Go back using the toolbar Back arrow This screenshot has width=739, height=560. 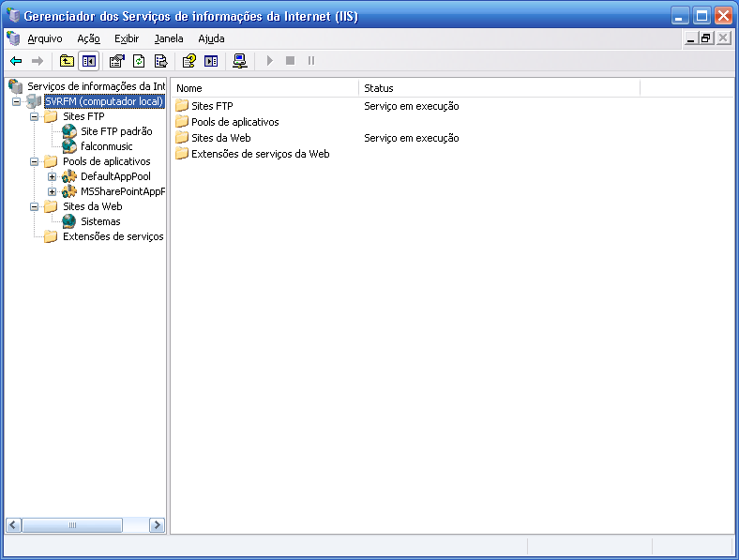16,61
